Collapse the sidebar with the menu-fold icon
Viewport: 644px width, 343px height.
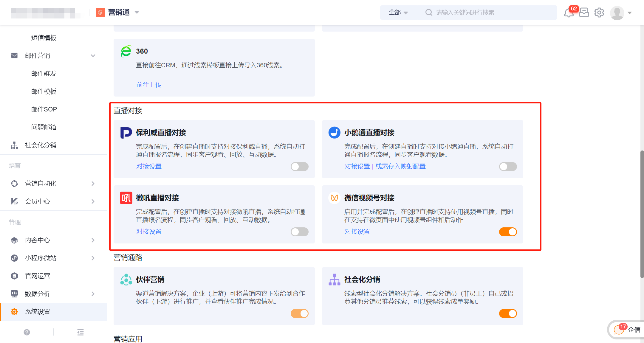pos(80,332)
